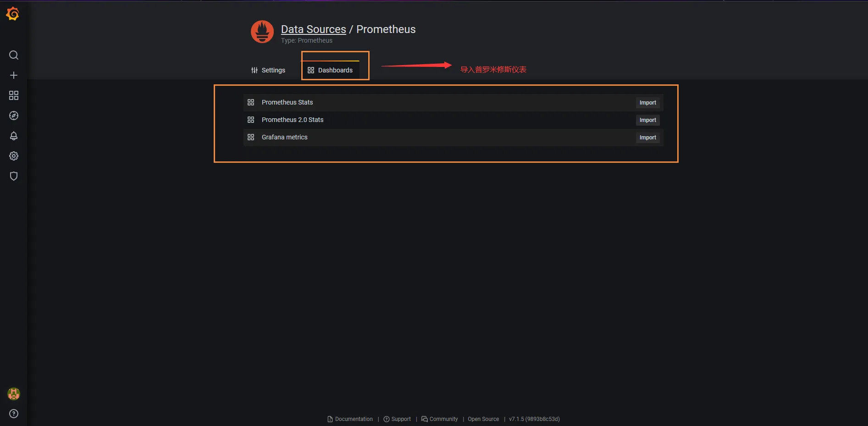
Task: Open the search icon in sidebar
Action: click(x=14, y=55)
